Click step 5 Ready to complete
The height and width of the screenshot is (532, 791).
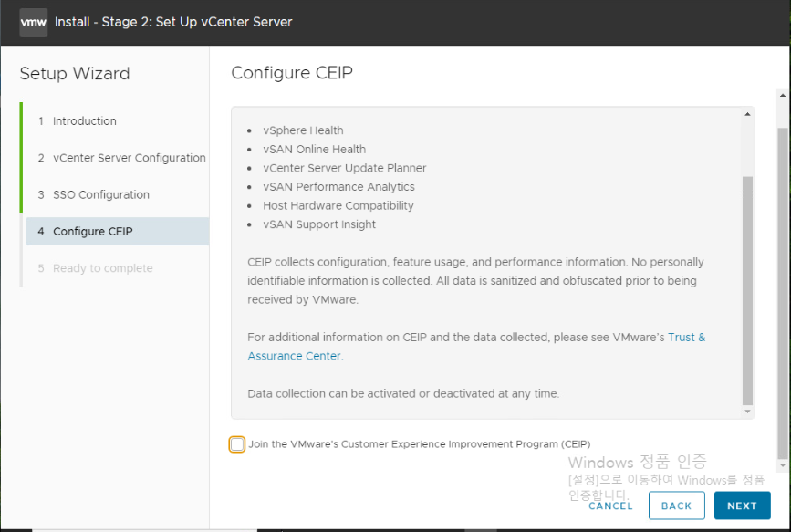click(x=102, y=268)
